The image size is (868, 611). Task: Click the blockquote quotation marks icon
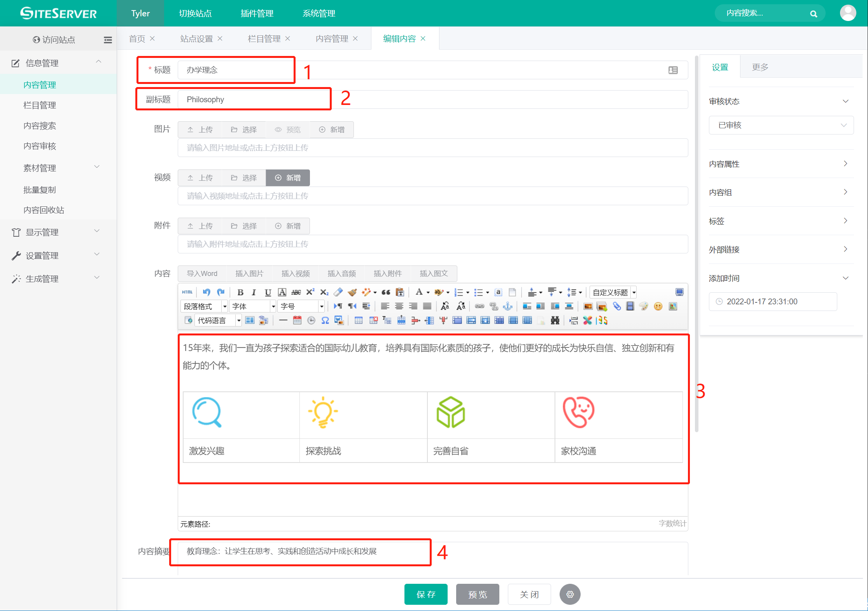tap(386, 292)
